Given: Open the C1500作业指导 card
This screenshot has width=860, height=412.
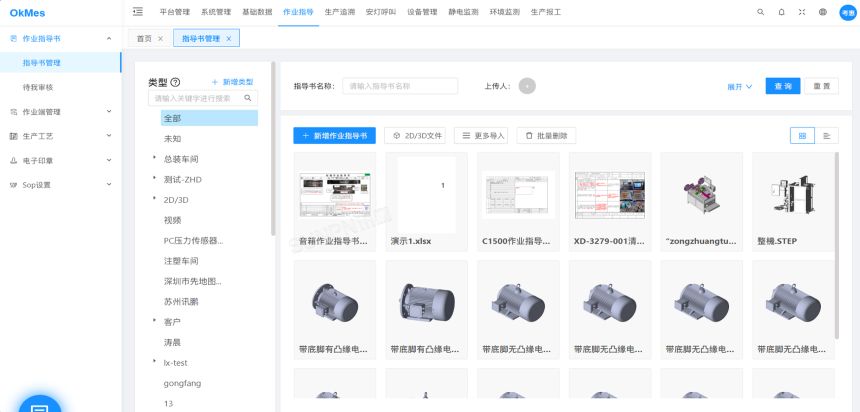Looking at the screenshot, I should tap(518, 201).
